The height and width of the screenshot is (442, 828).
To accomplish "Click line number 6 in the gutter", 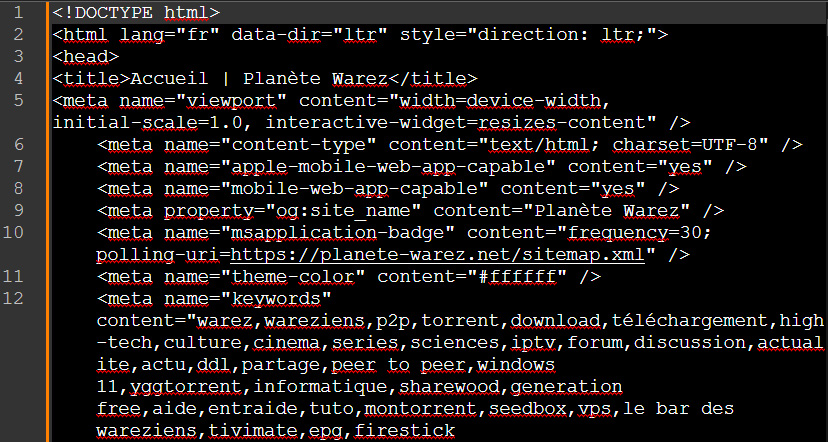I will [18, 144].
